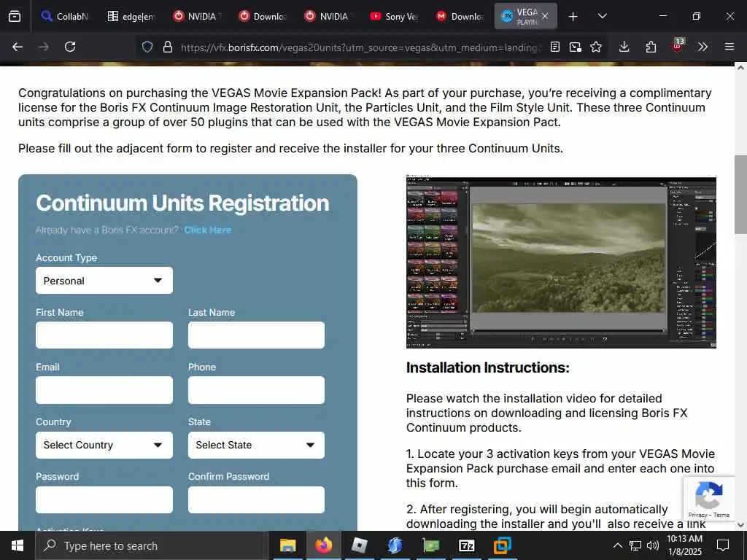Open network status tray icon
This screenshot has width=747, height=560.
click(635, 545)
